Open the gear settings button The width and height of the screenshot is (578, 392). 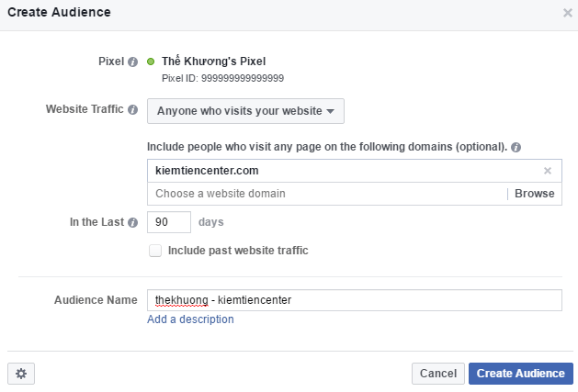(21, 374)
